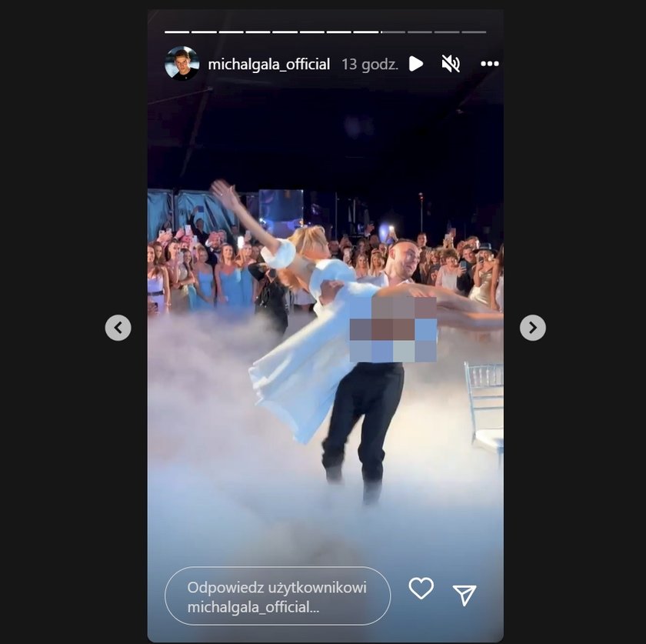Click the tenth story progress segment
646x644 pixels.
coord(420,32)
